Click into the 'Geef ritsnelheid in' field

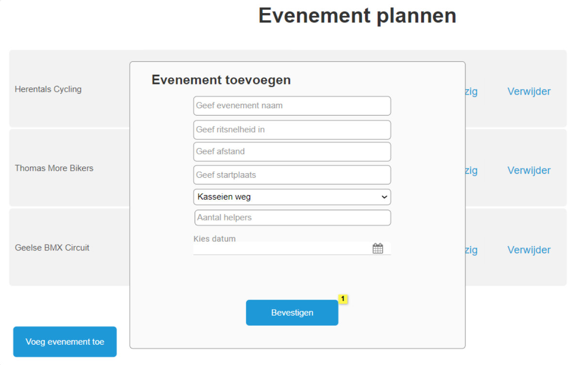click(292, 130)
